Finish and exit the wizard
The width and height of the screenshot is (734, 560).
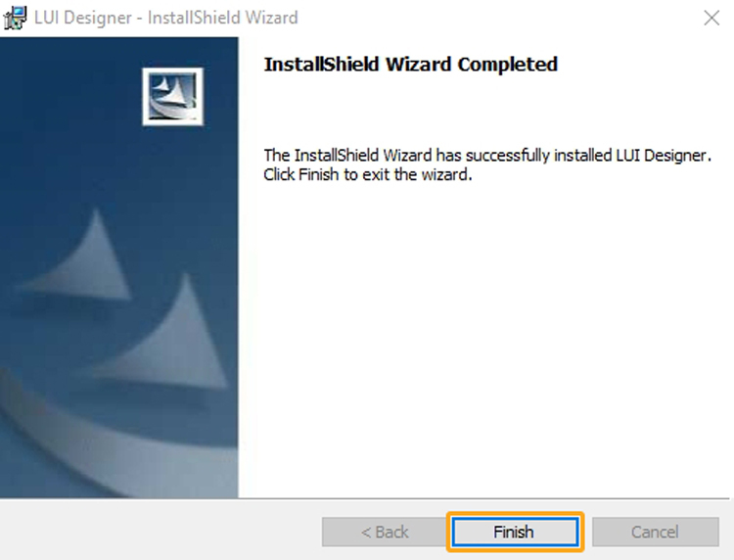(x=515, y=532)
